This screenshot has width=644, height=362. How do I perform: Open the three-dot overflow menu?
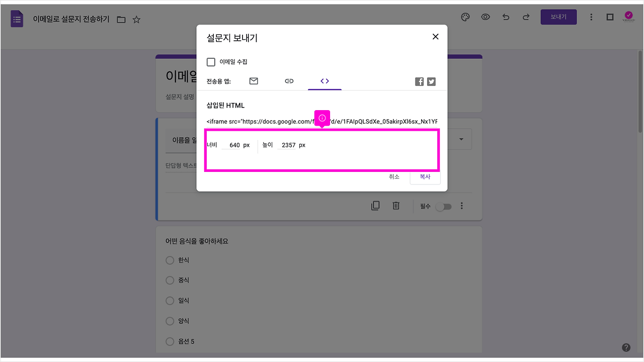591,17
